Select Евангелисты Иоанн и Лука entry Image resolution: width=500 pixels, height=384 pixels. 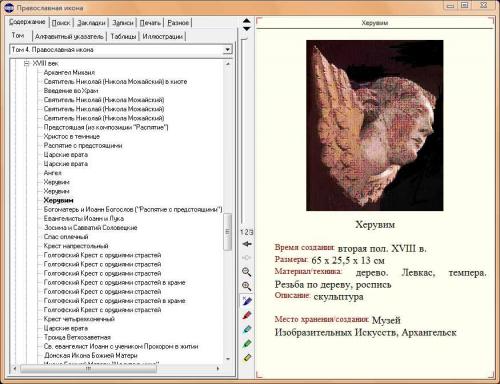click(x=84, y=219)
